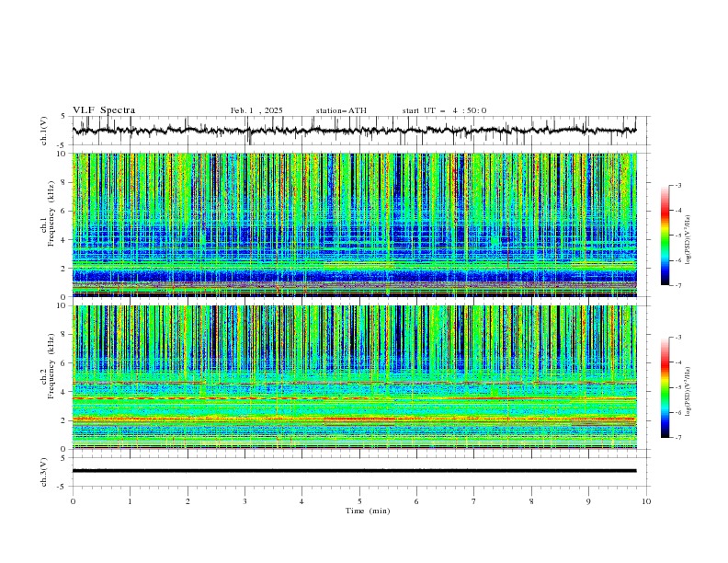Click the "6" kHz tick on ch.2 frequency axis
The height and width of the screenshot is (563, 728).
[x=64, y=363]
